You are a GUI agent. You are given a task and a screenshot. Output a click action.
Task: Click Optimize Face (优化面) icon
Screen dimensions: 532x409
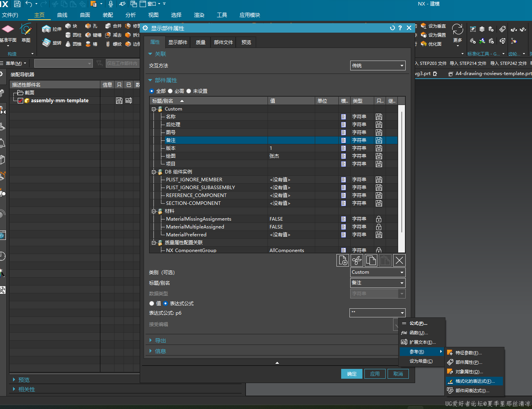[424, 44]
